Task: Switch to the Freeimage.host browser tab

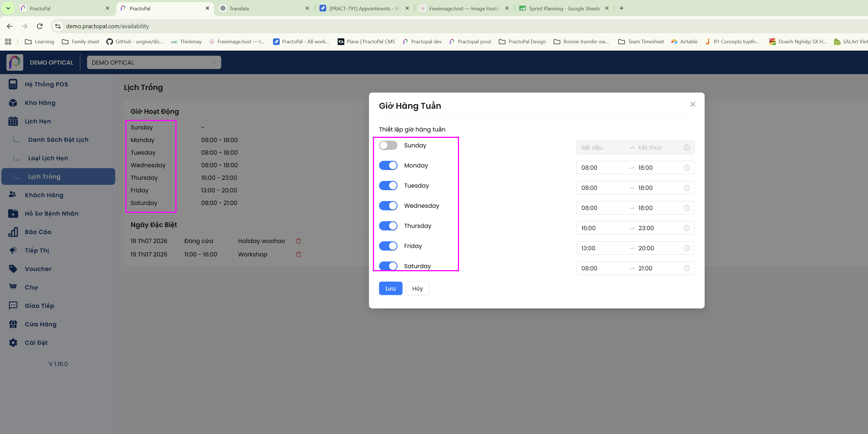Action: pyautogui.click(x=464, y=8)
